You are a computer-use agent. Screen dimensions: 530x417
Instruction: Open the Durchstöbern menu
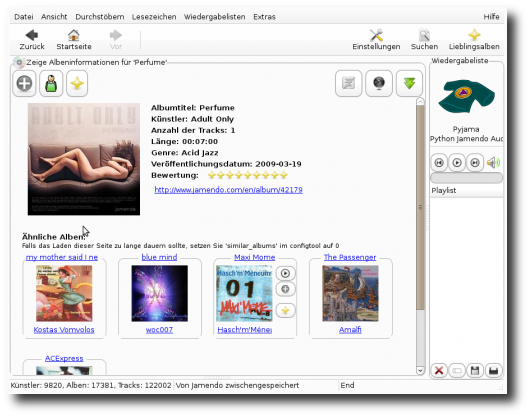[x=100, y=17]
